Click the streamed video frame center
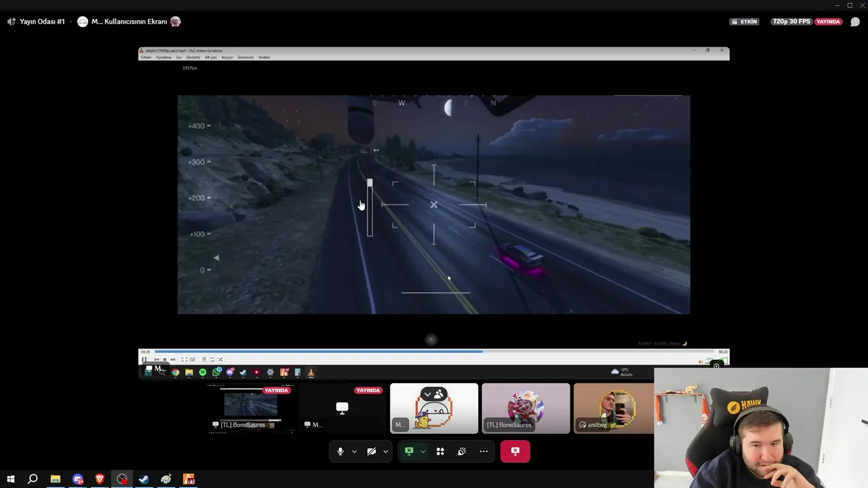Image resolution: width=868 pixels, height=488 pixels. 434,205
